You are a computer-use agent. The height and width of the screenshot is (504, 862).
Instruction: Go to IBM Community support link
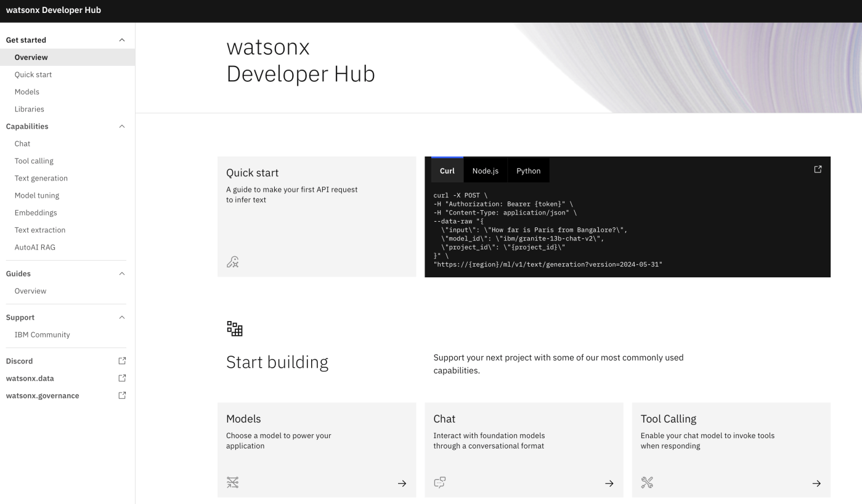click(x=42, y=335)
